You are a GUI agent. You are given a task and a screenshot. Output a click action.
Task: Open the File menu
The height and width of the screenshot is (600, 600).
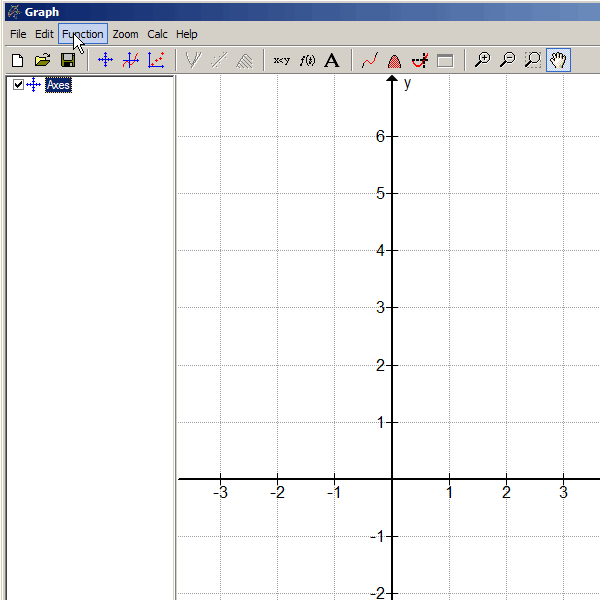click(18, 34)
